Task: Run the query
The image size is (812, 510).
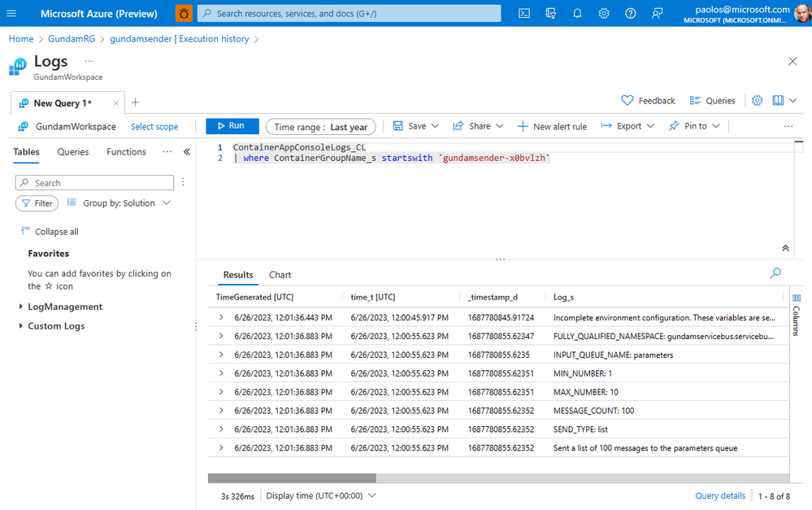Action: tap(232, 126)
